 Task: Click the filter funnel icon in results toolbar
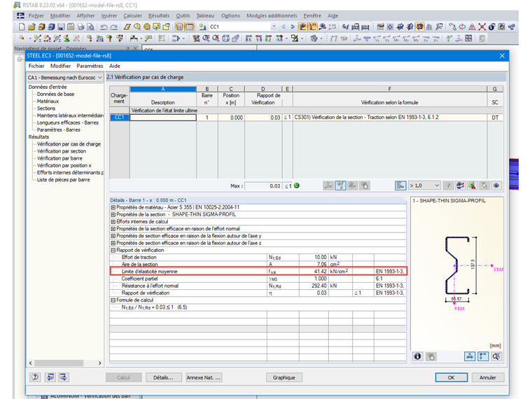tap(448, 185)
